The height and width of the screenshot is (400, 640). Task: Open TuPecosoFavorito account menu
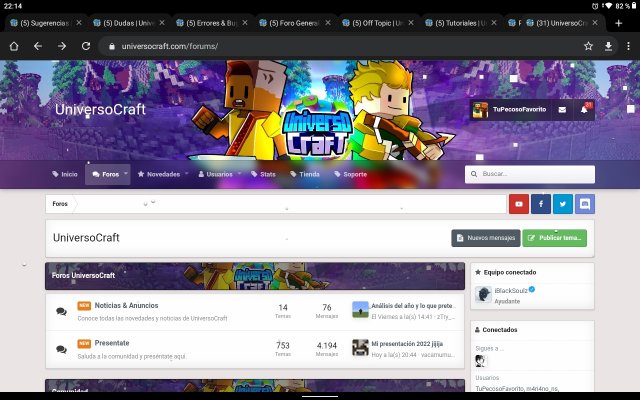510,109
